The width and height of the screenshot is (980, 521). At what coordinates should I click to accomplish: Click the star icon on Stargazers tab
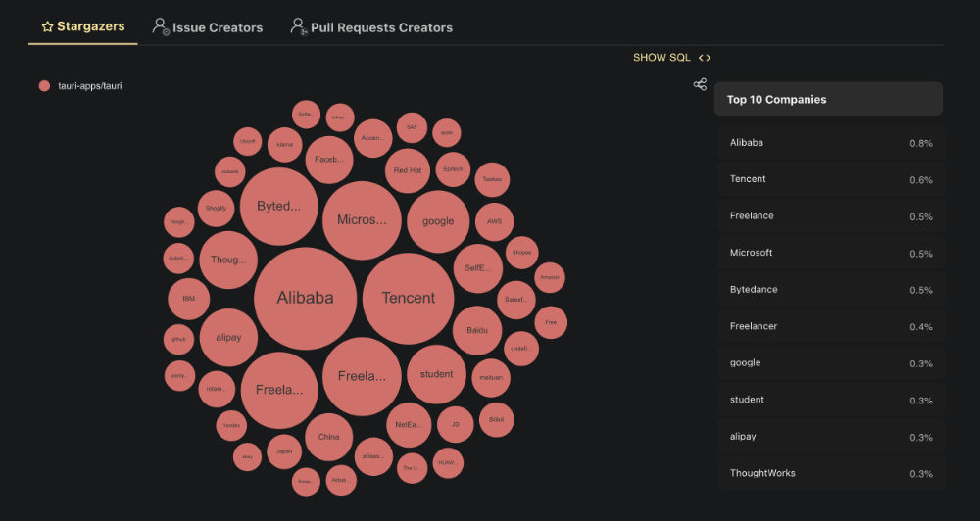[47, 26]
